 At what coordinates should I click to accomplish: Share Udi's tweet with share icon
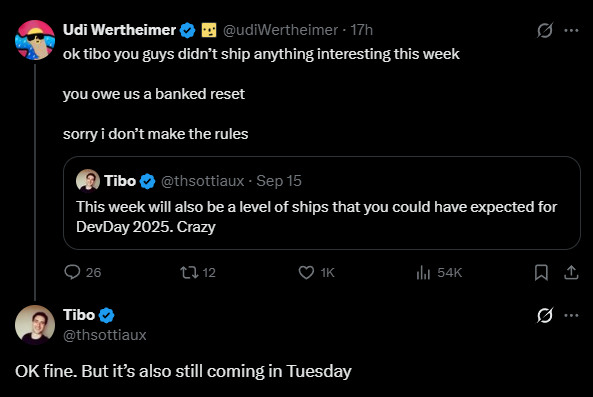[571, 272]
